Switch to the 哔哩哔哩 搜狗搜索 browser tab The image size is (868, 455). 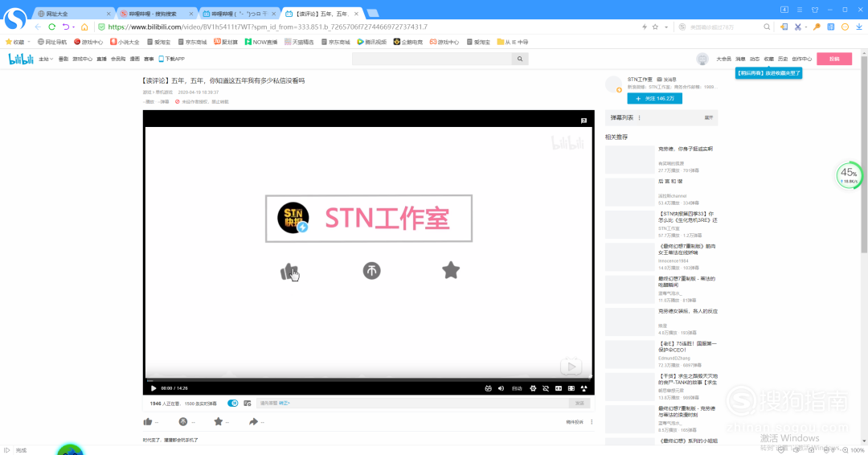(x=158, y=14)
